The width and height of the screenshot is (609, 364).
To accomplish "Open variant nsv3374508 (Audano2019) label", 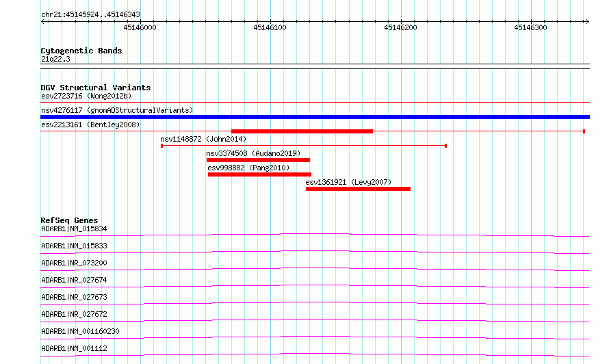I will (x=253, y=153).
